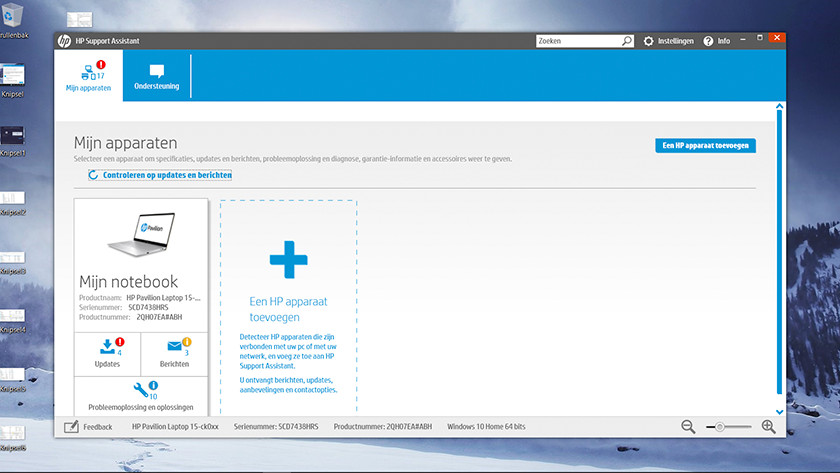The height and width of the screenshot is (473, 840).
Task: Click Controleren op updates en berichten
Action: (160, 175)
